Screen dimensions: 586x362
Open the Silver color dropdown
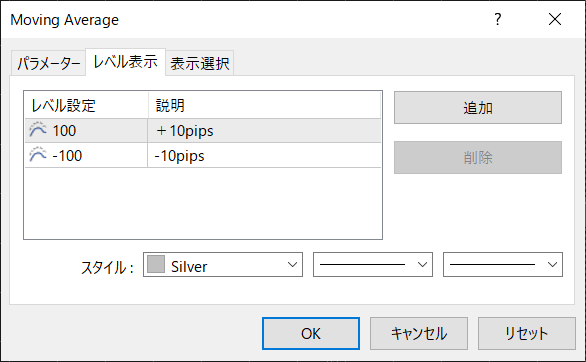223,264
